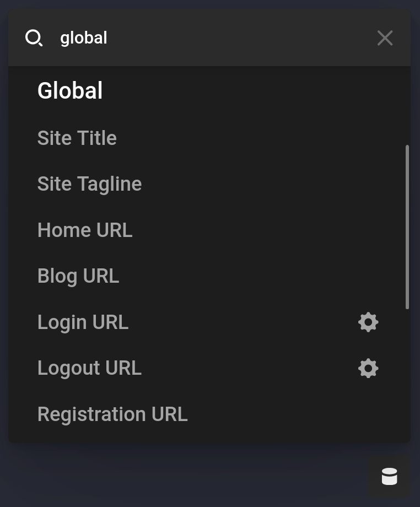
Task: Toggle Logout URL advanced options via its cog
Action: [368, 368]
